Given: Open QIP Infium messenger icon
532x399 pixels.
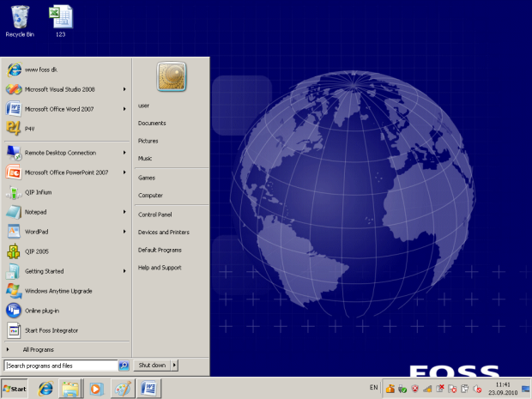Looking at the screenshot, I should click(14, 192).
